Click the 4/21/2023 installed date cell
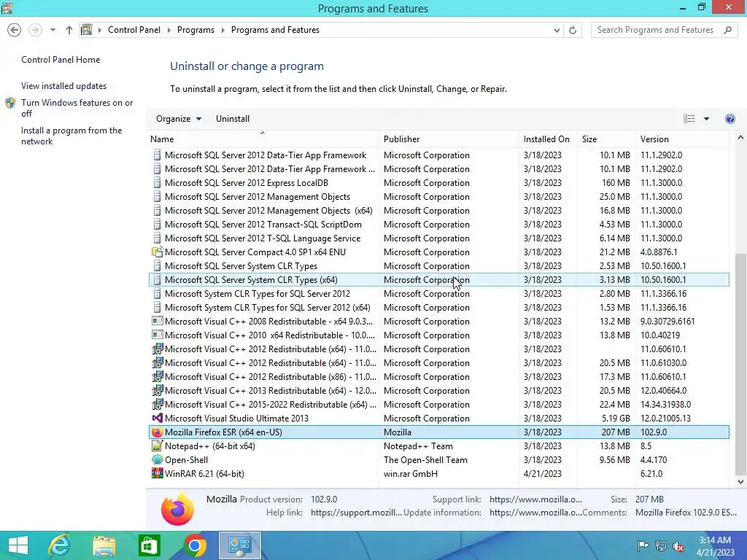 pos(542,474)
